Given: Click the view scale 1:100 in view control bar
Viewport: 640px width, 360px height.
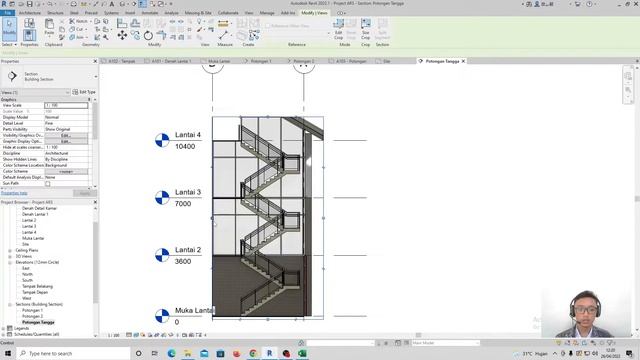Looking at the screenshot, I should (x=114, y=335).
